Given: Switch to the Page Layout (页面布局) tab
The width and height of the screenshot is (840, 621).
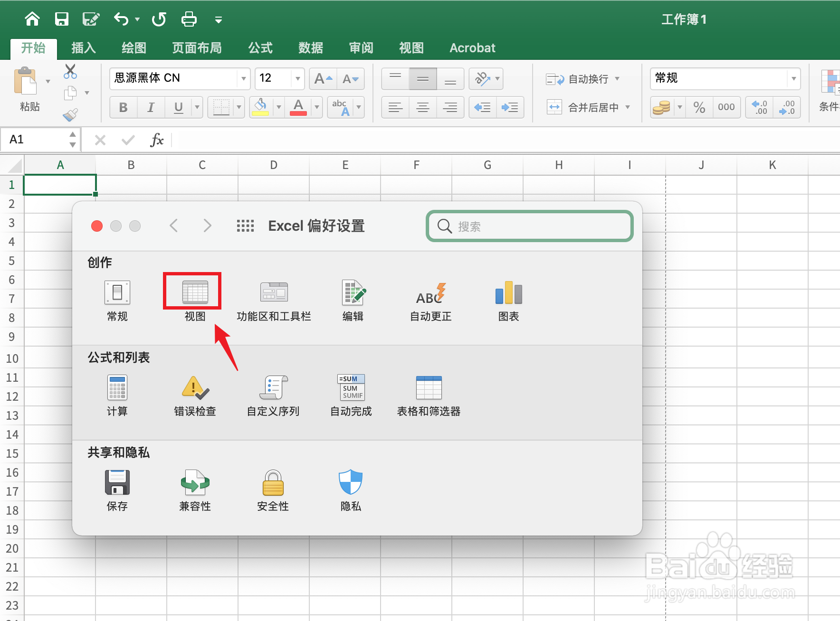Looking at the screenshot, I should point(197,48).
